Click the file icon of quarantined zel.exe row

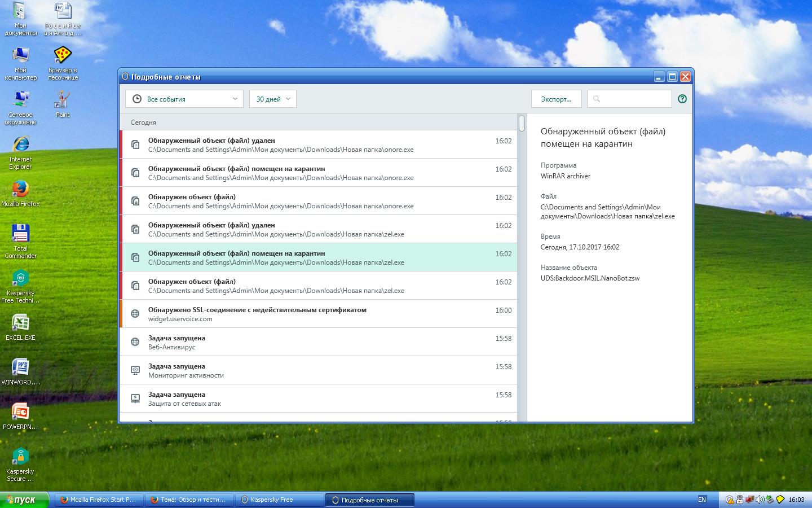pyautogui.click(x=135, y=257)
